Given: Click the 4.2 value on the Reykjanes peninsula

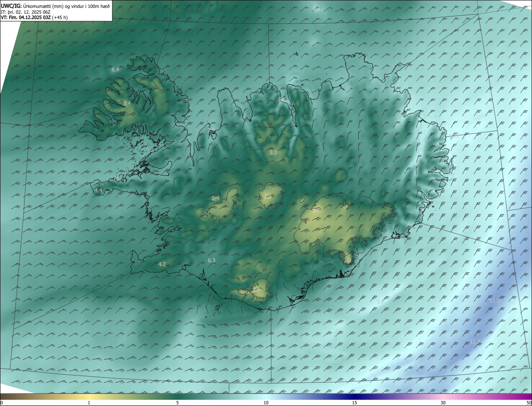Looking at the screenshot, I should click(x=162, y=264).
